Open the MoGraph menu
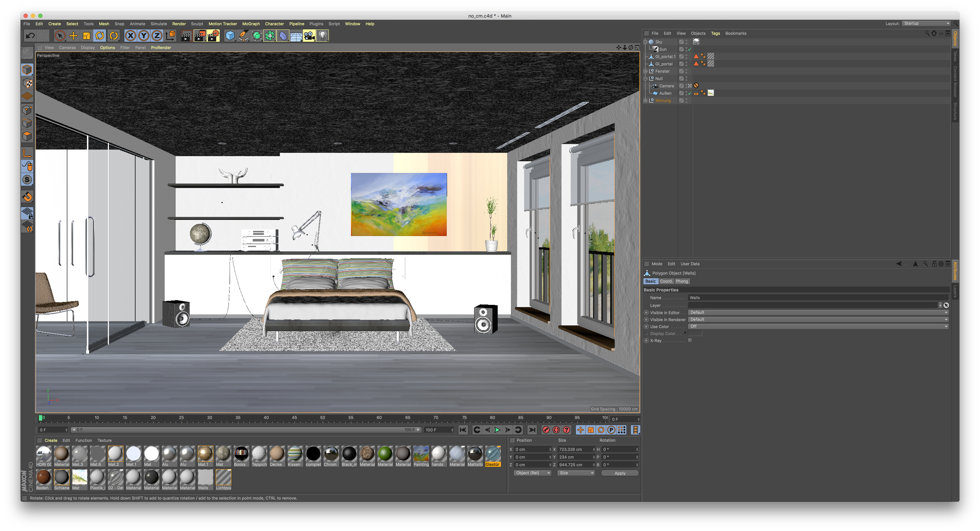This screenshot has width=980, height=531. (x=251, y=23)
